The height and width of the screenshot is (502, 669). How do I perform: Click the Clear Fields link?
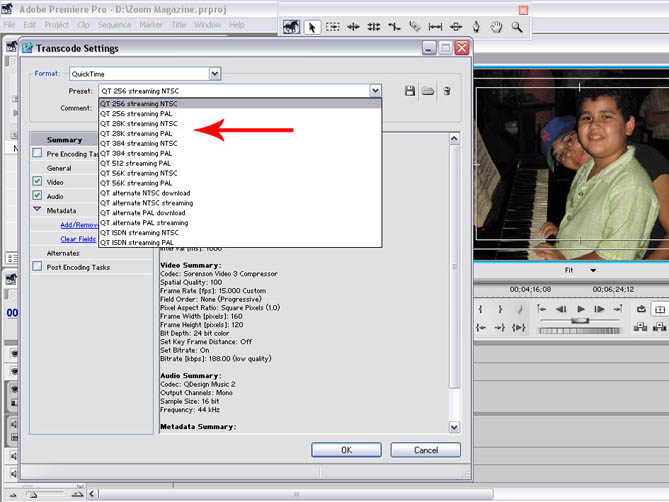(78, 239)
